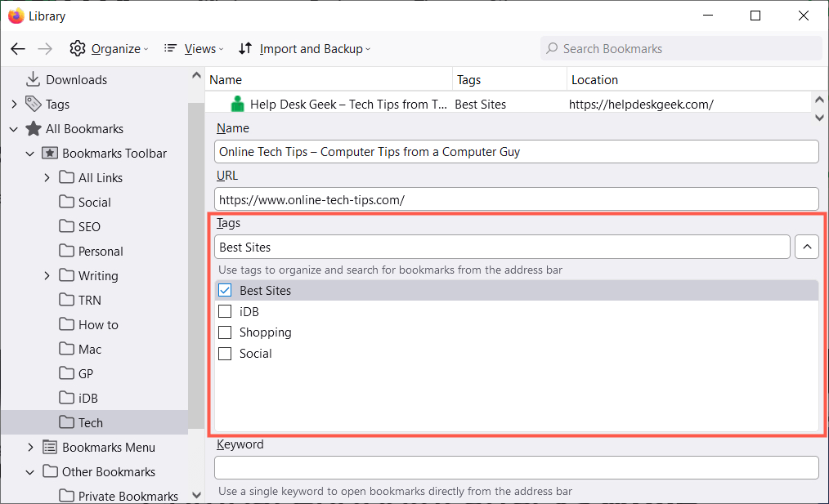The image size is (829, 504).
Task: Click the Search Bookmarks field
Action: [687, 49]
